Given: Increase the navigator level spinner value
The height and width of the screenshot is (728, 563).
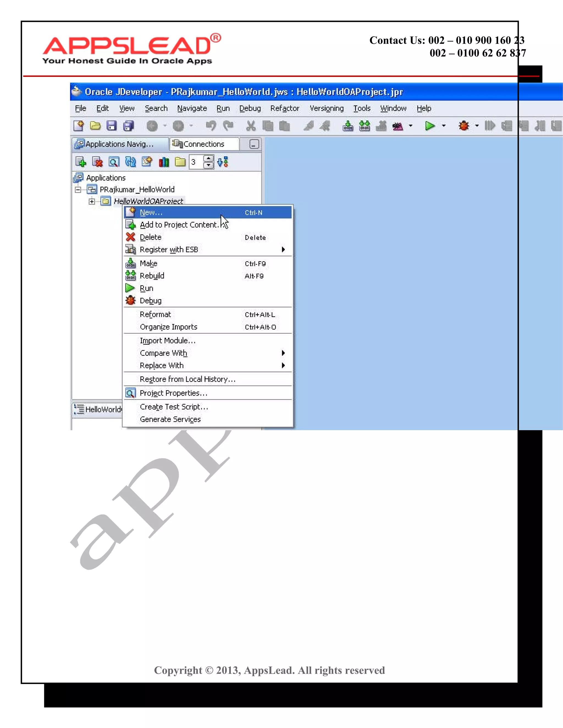Looking at the screenshot, I should pos(208,159).
